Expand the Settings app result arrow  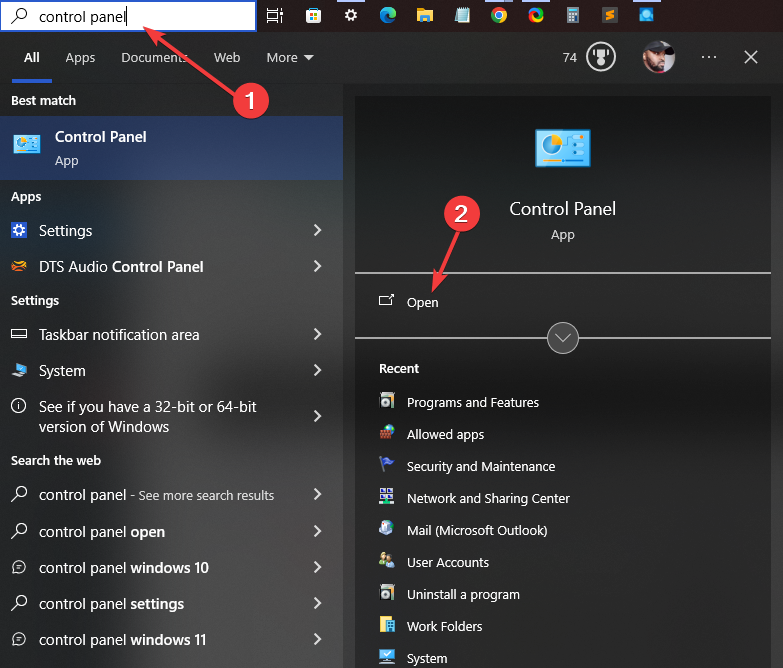pyautogui.click(x=318, y=230)
